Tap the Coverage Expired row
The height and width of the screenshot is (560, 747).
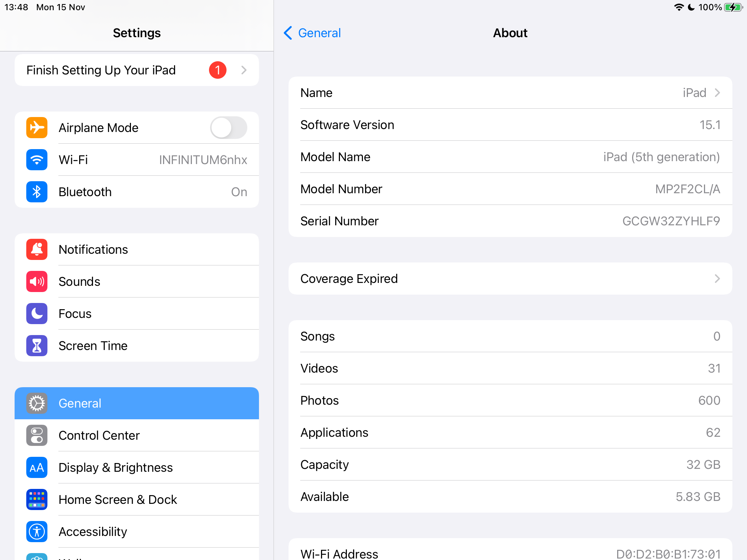coord(510,279)
